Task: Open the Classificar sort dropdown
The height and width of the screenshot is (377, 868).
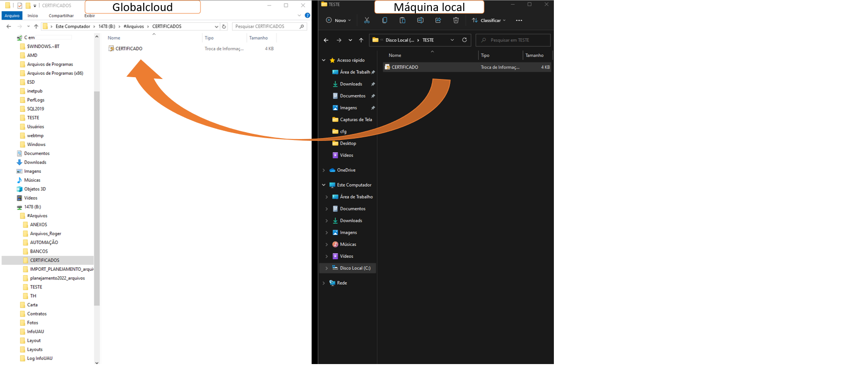Action: click(x=489, y=20)
